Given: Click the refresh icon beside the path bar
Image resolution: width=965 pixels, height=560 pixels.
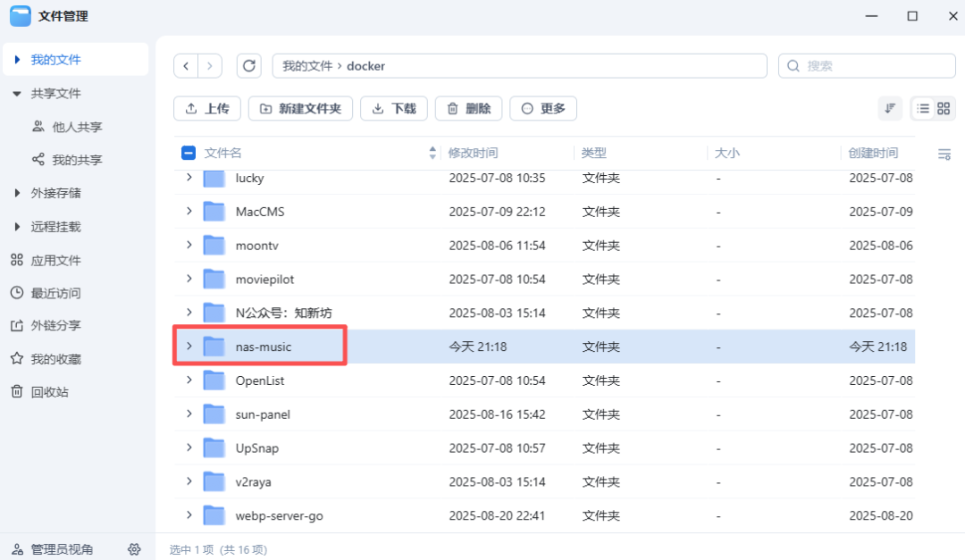Looking at the screenshot, I should 249,66.
